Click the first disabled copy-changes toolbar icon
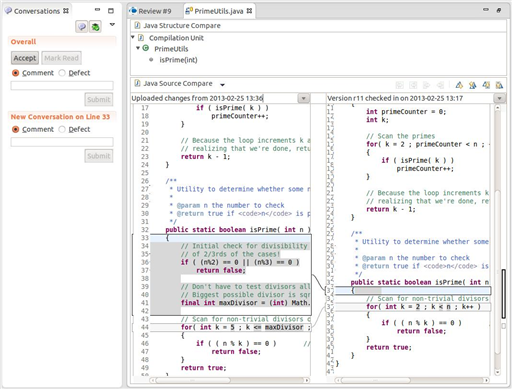512x389 pixels. [399, 85]
